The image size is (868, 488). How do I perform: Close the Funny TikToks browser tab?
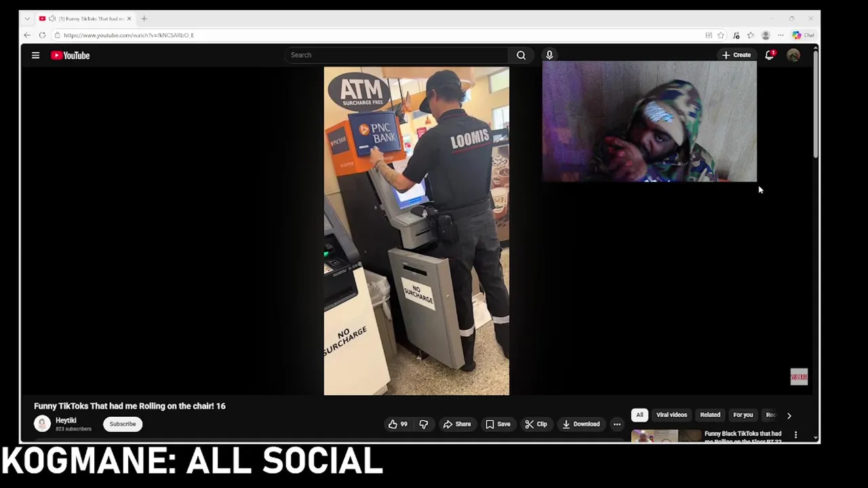129,19
